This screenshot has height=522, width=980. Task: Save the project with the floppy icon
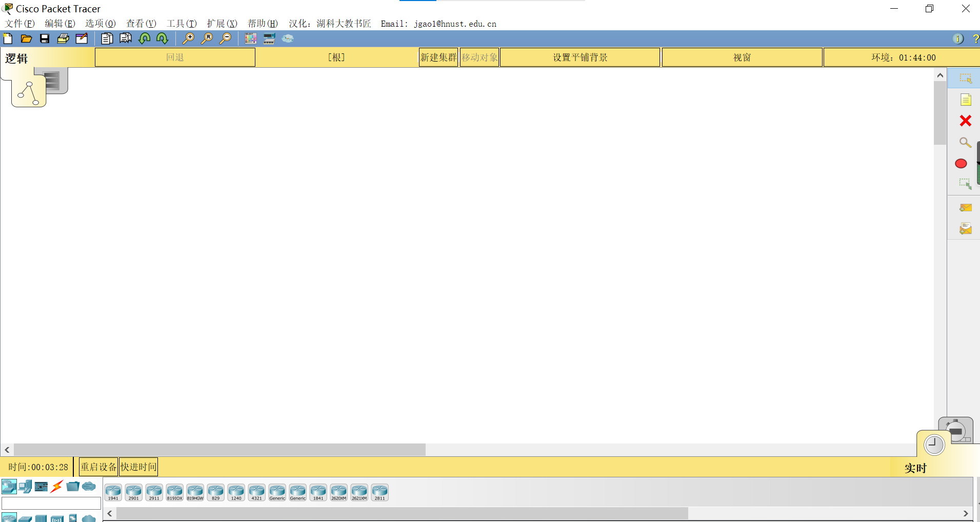pyautogui.click(x=45, y=38)
